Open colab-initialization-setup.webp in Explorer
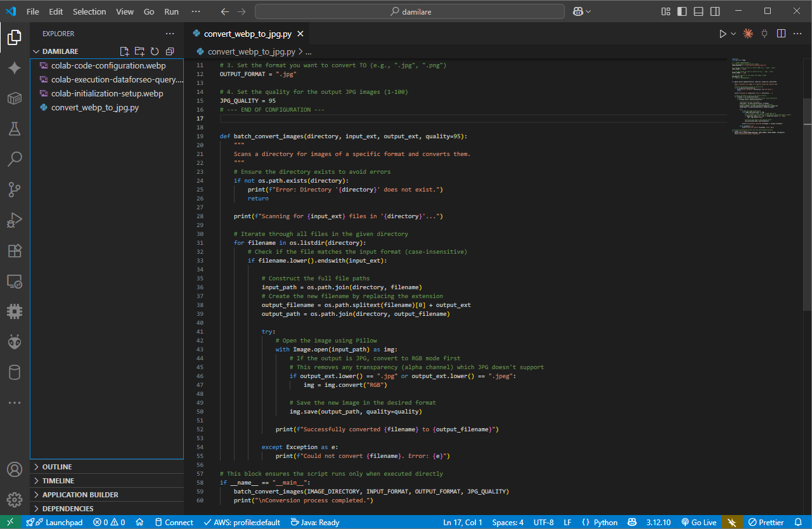This screenshot has height=529, width=812. (x=107, y=94)
